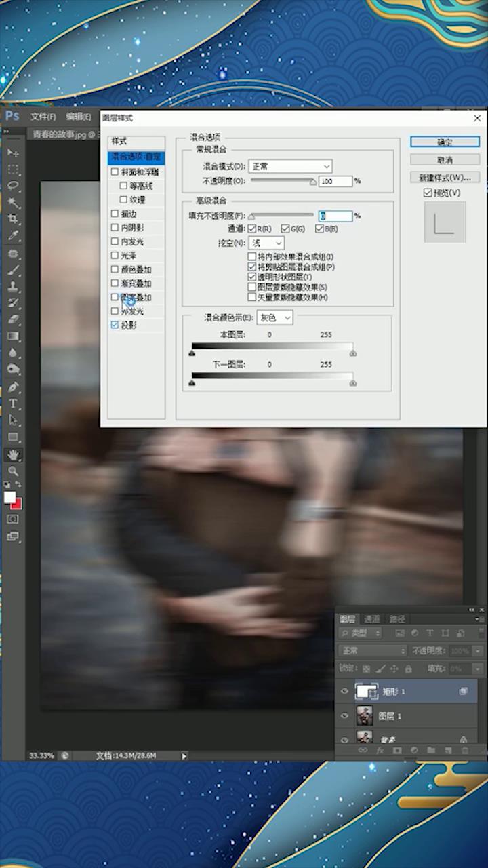The image size is (488, 868).
Task: Enable the 斜面和浮雕 style checkbox
Action: click(115, 172)
